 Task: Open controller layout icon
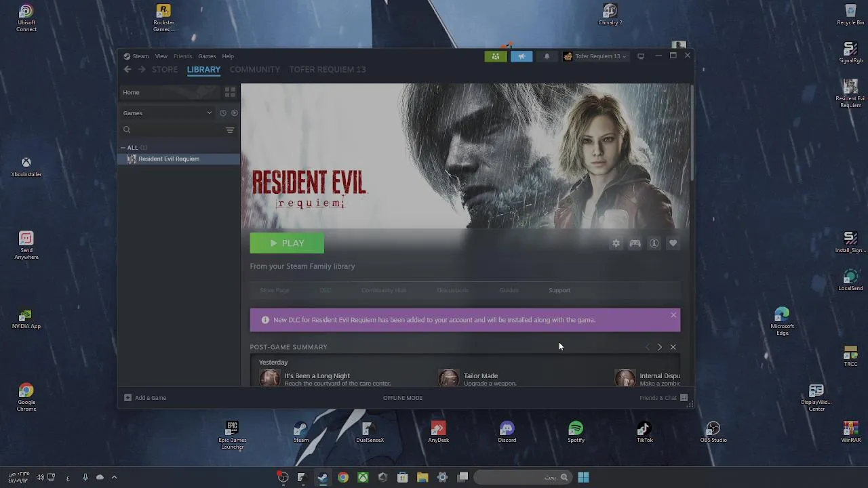click(635, 243)
